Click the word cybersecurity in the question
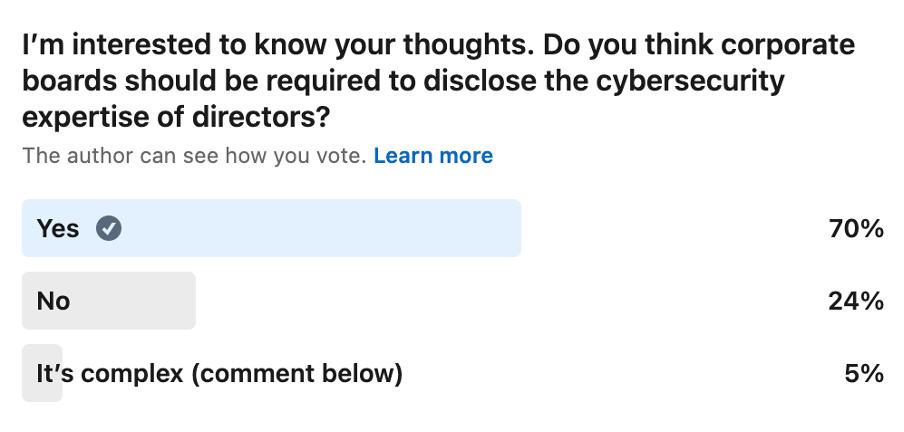This screenshot has height=432, width=904. [x=690, y=81]
